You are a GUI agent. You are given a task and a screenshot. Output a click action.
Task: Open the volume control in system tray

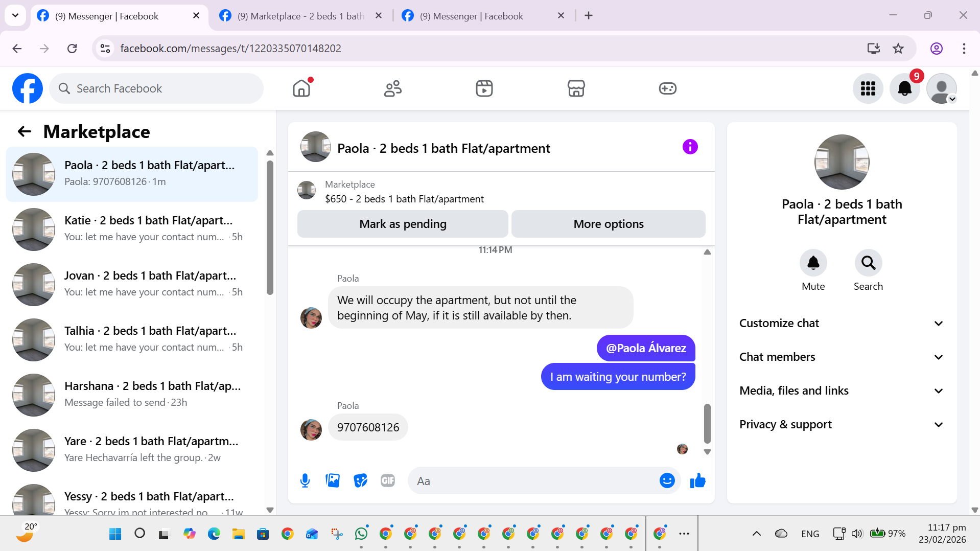pyautogui.click(x=857, y=534)
